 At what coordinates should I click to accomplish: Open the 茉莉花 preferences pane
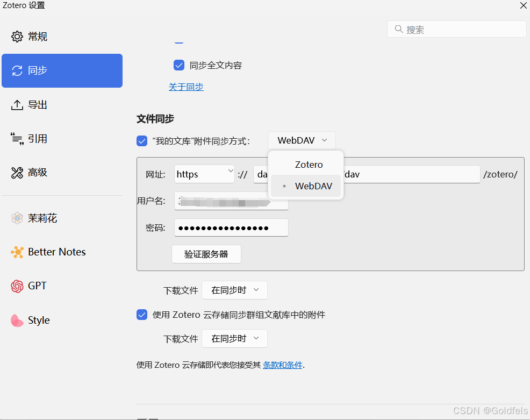click(x=62, y=218)
